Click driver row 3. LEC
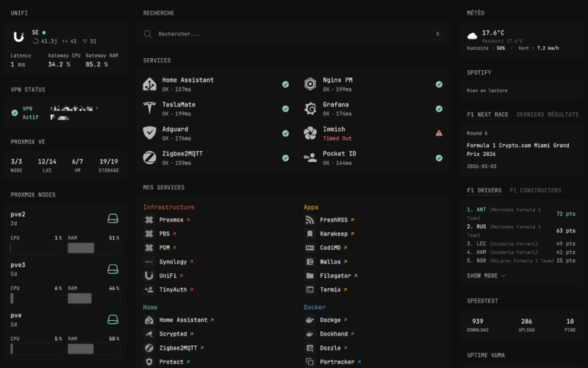Viewport: 588px width, 368px height. pos(521,244)
